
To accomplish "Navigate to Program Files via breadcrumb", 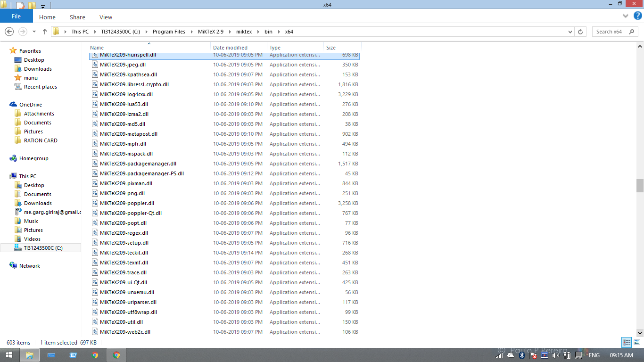I will [168, 32].
